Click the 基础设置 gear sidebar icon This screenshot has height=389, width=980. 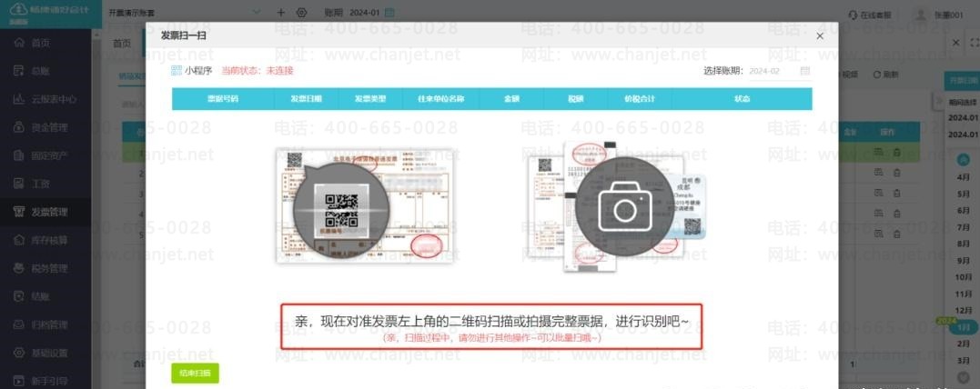tap(19, 353)
